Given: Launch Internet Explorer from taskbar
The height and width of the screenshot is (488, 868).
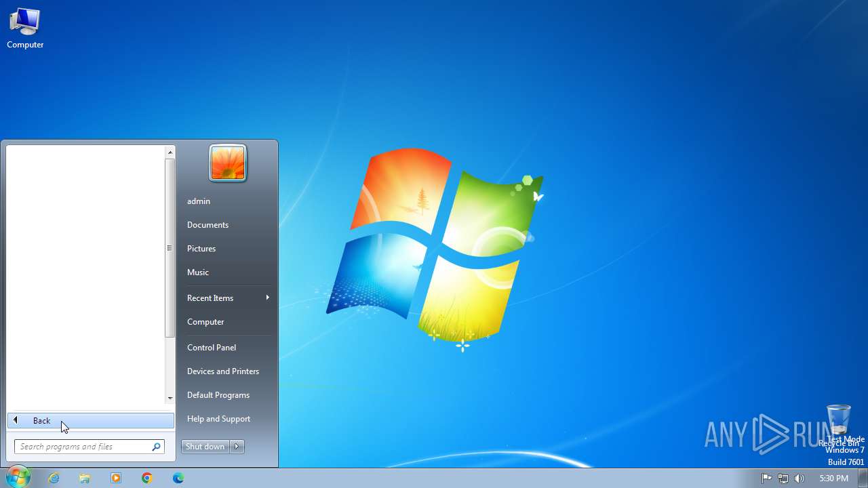Looking at the screenshot, I should (x=54, y=478).
